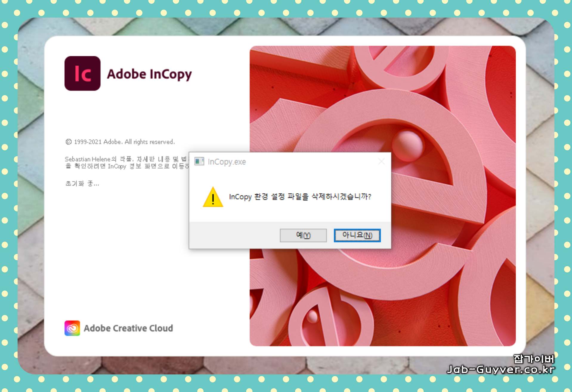572x392 pixels.
Task: Click the 1999-2021 Adobe copyright text
Action: pyautogui.click(x=120, y=142)
